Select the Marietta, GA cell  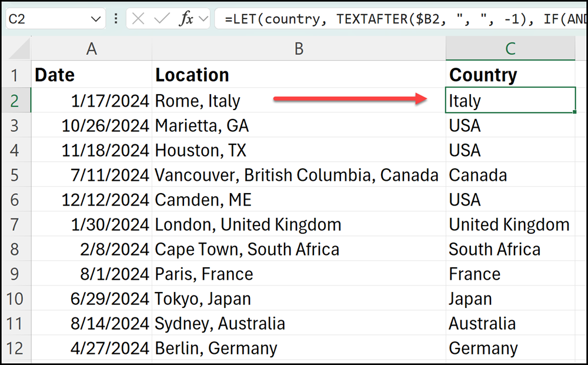299,125
